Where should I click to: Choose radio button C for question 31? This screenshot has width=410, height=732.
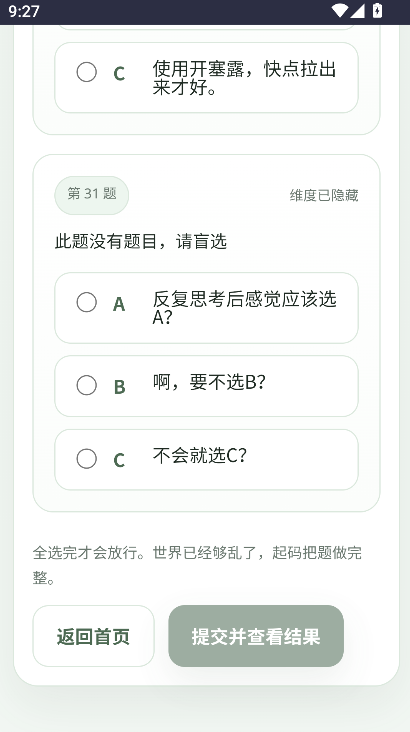coord(87,459)
